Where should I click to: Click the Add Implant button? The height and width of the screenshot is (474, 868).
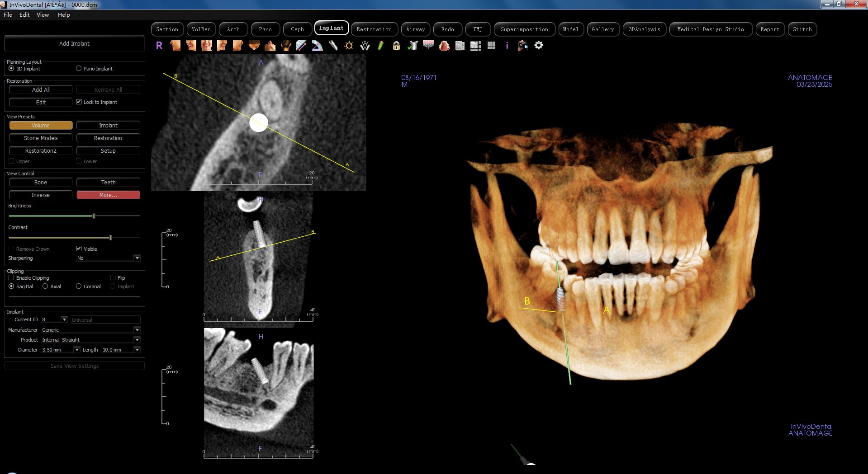[74, 43]
